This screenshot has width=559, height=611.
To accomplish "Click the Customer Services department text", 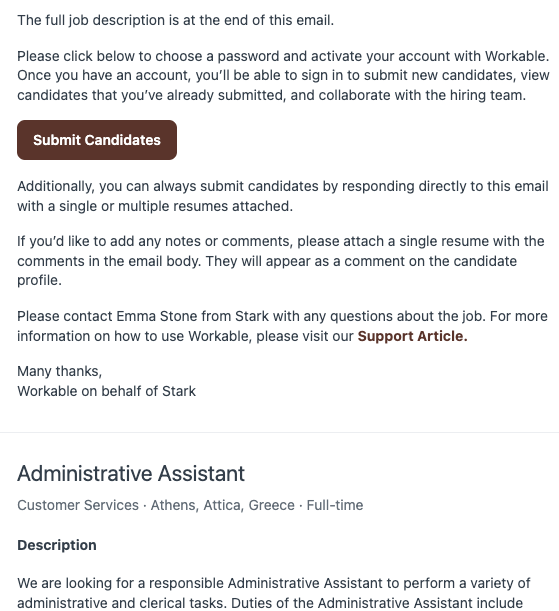I will [78, 505].
